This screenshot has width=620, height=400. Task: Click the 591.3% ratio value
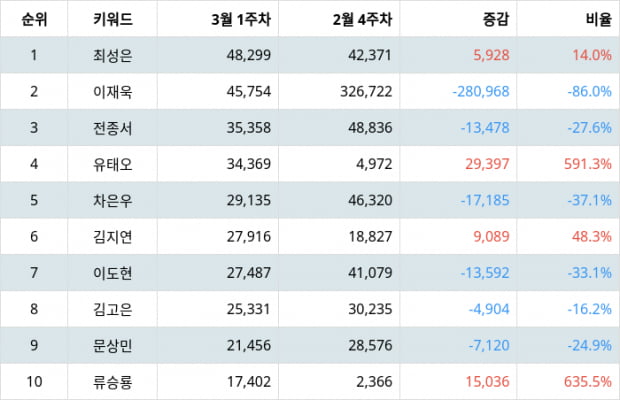point(588,164)
